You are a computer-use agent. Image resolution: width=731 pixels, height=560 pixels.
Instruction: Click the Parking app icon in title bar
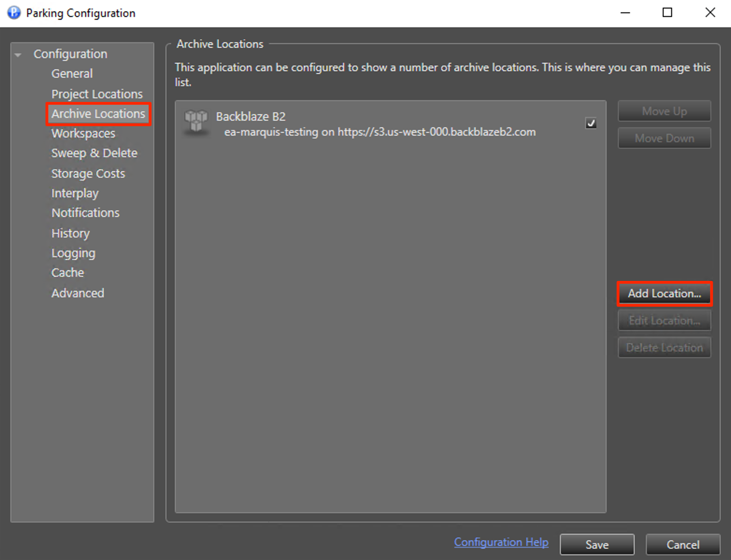pyautogui.click(x=14, y=13)
